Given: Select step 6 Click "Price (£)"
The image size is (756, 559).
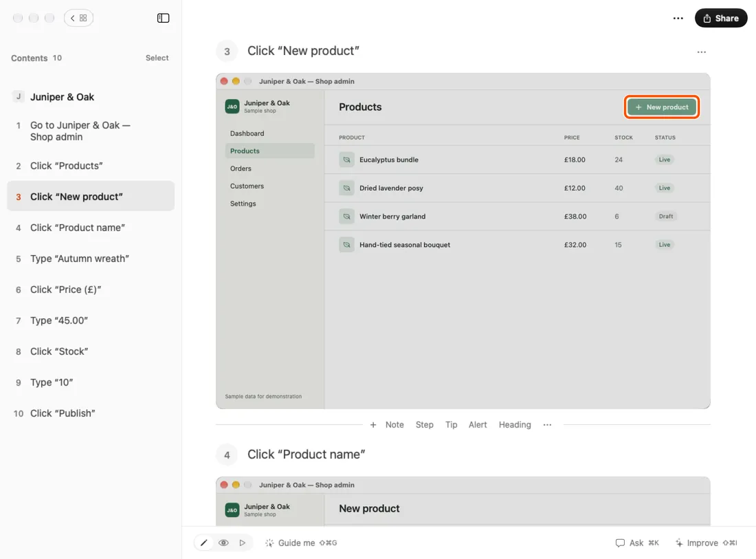Looking at the screenshot, I should pyautogui.click(x=91, y=289).
